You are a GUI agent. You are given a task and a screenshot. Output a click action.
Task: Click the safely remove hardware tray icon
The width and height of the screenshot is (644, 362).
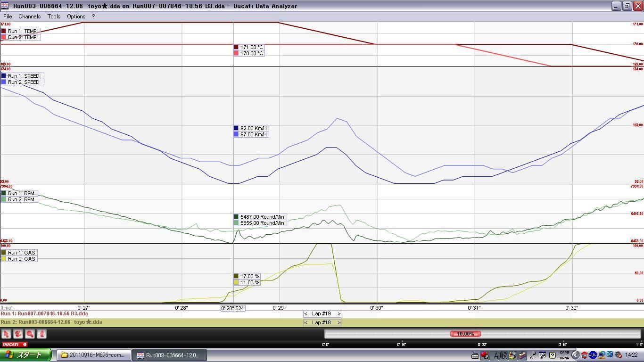click(x=619, y=355)
